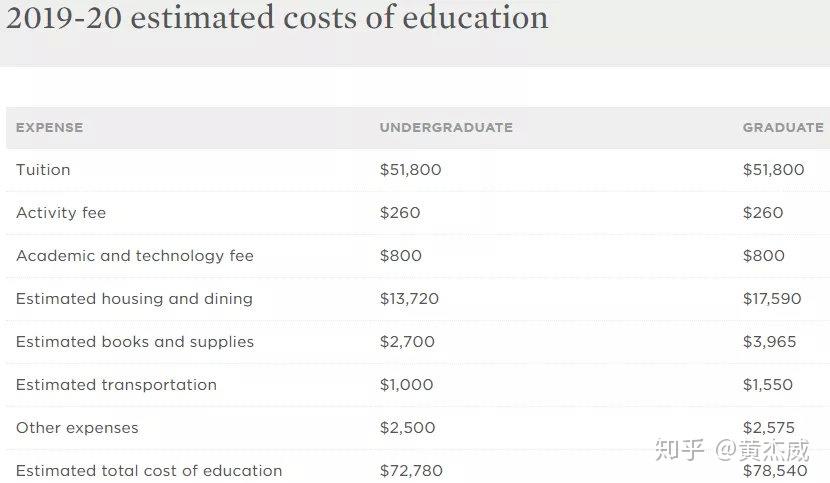Click graduate housing value $17,590

point(772,299)
